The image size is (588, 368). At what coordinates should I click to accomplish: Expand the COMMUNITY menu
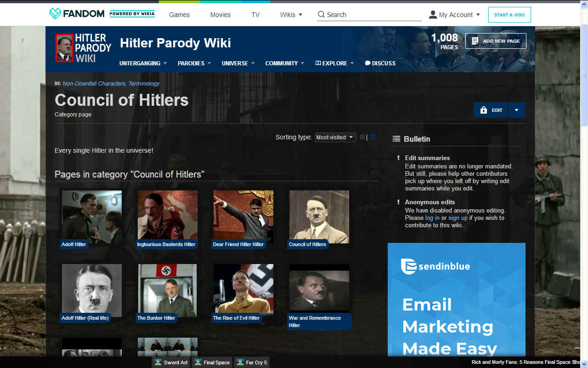pyautogui.click(x=285, y=63)
